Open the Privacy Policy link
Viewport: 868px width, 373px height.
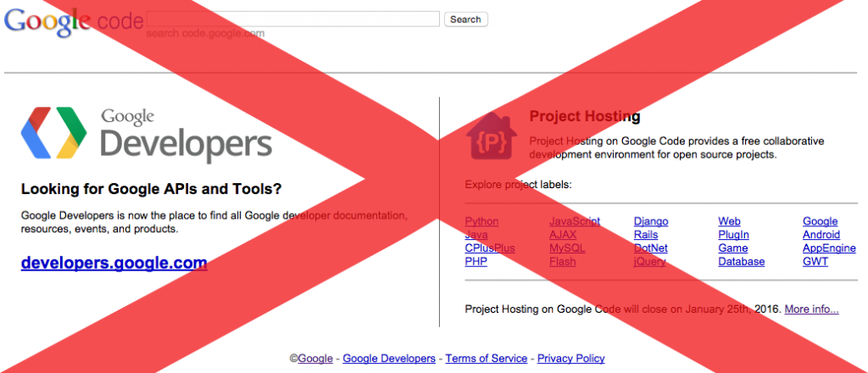[x=571, y=359]
